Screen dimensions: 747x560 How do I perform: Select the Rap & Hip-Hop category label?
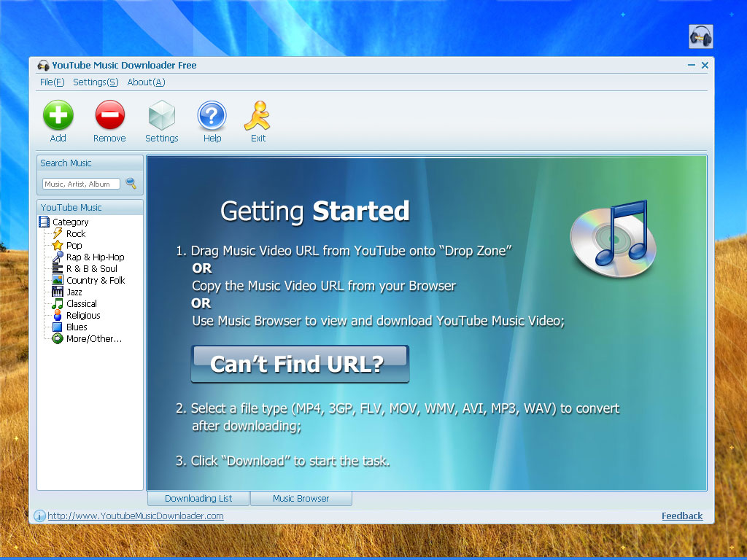(96, 257)
